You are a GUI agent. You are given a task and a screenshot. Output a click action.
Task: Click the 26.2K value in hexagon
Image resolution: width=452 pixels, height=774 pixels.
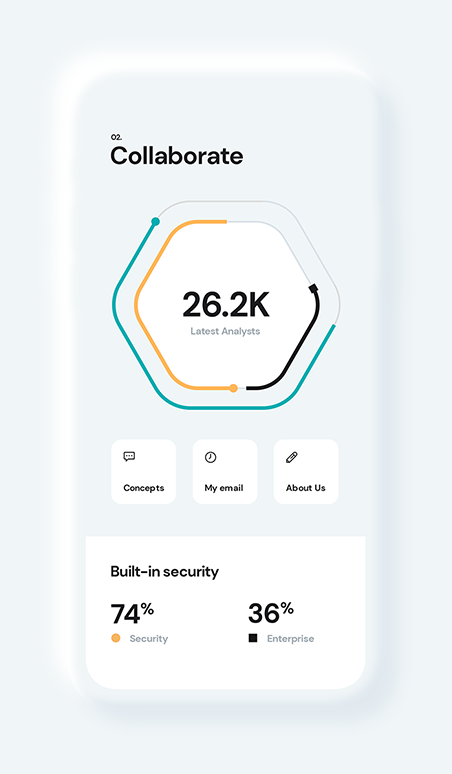(x=226, y=305)
